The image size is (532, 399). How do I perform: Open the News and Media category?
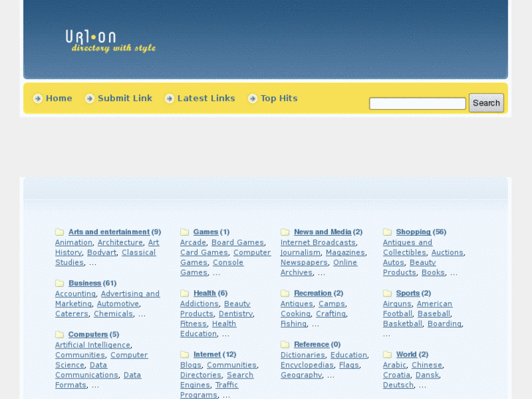[323, 232]
